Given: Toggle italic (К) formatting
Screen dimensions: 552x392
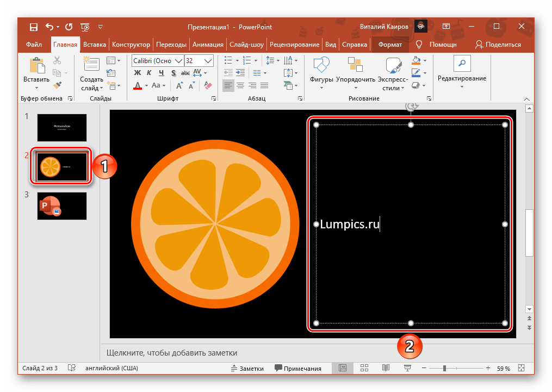Looking at the screenshot, I should 149,73.
